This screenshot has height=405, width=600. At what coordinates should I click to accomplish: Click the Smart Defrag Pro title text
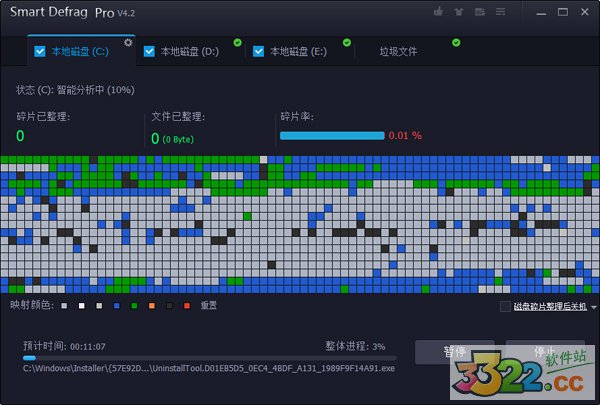[x=62, y=12]
